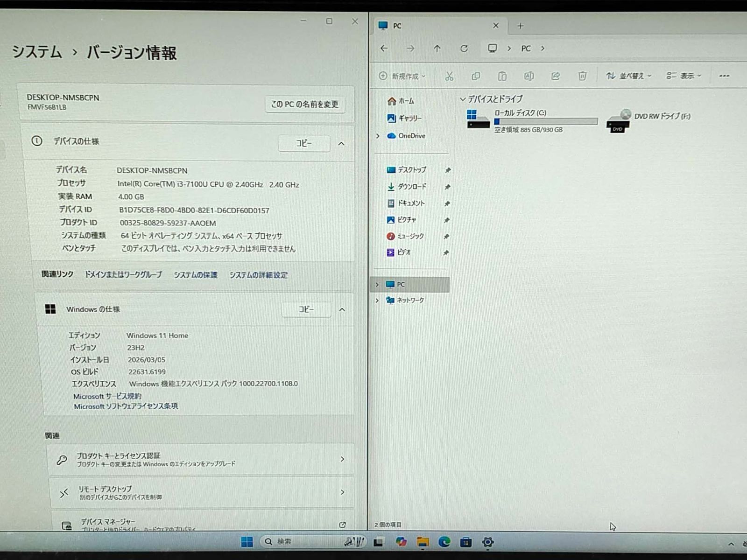Viewport: 747px width, 560px height.
Task: Open the more options ellipsis in Explorer
Action: [x=724, y=76]
